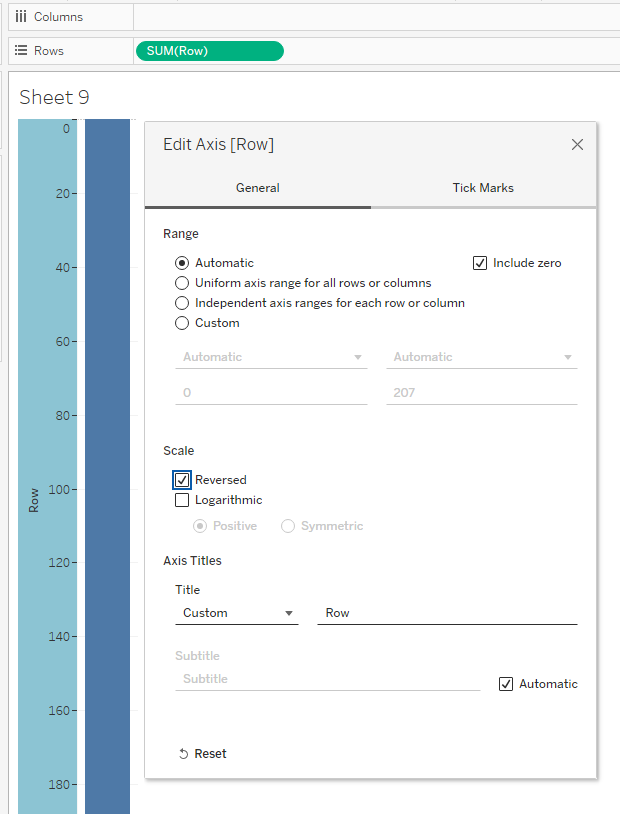Select Independent axis ranges option

coord(182,303)
